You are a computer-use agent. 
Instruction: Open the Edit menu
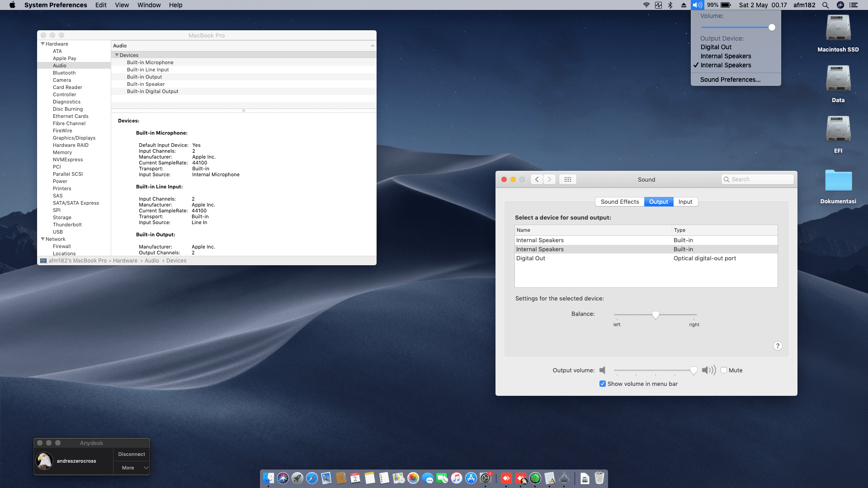[x=101, y=5]
